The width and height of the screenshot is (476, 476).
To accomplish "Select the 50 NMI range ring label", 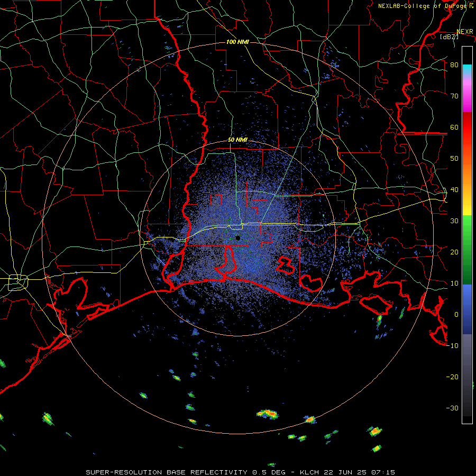I will 237,140.
